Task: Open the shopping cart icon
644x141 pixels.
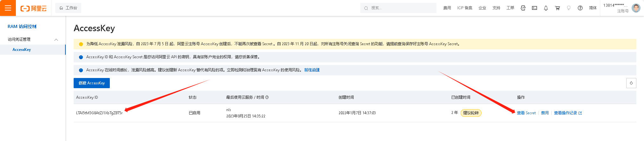Action: pyautogui.click(x=557, y=8)
